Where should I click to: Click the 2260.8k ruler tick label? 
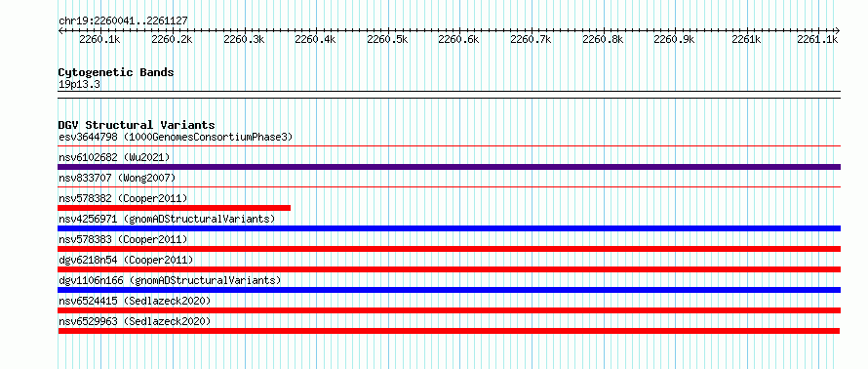(x=603, y=40)
